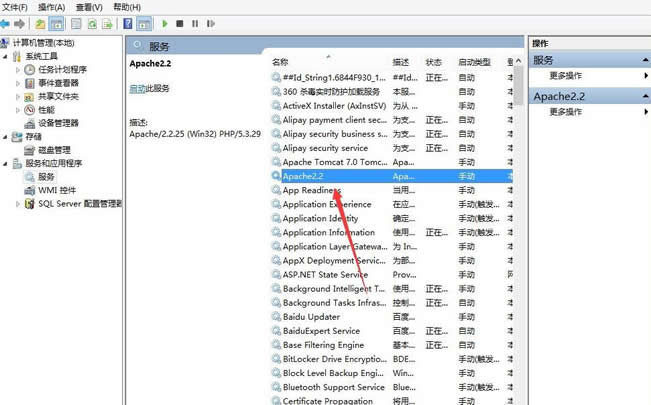Viewport: 651px width, 405px height.
Task: Pause the service with the pause button
Action: pos(195,24)
